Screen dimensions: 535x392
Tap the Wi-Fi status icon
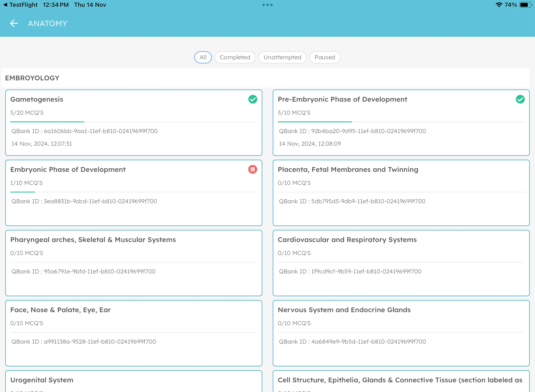tap(499, 5)
